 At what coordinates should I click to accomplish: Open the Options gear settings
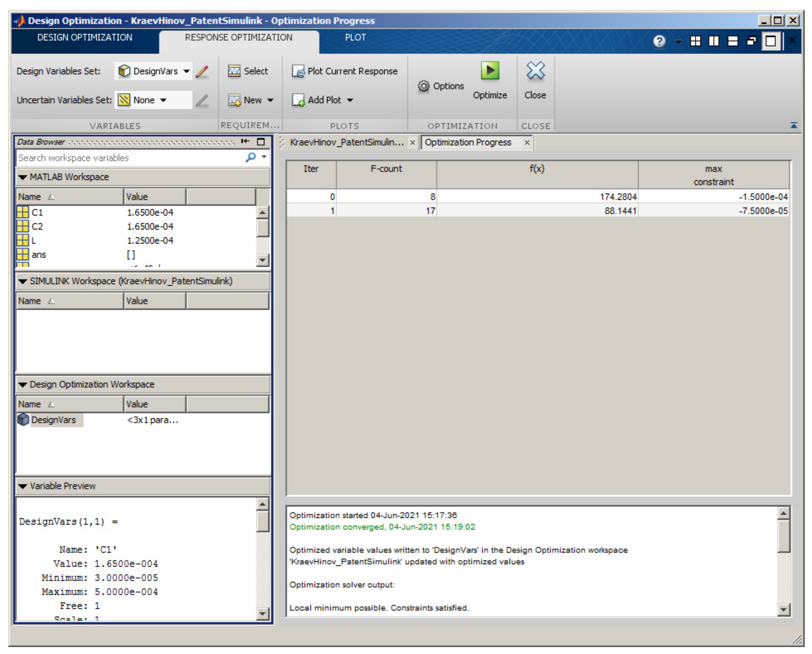click(x=424, y=86)
